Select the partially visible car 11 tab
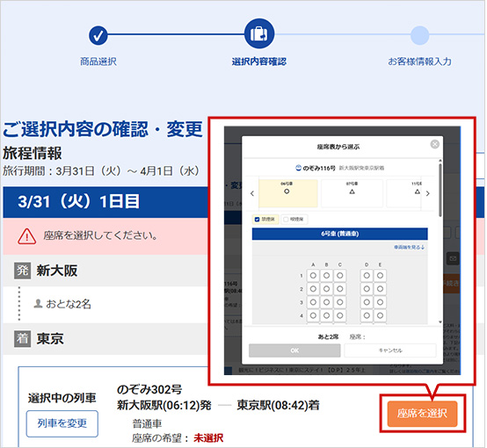 (x=404, y=193)
